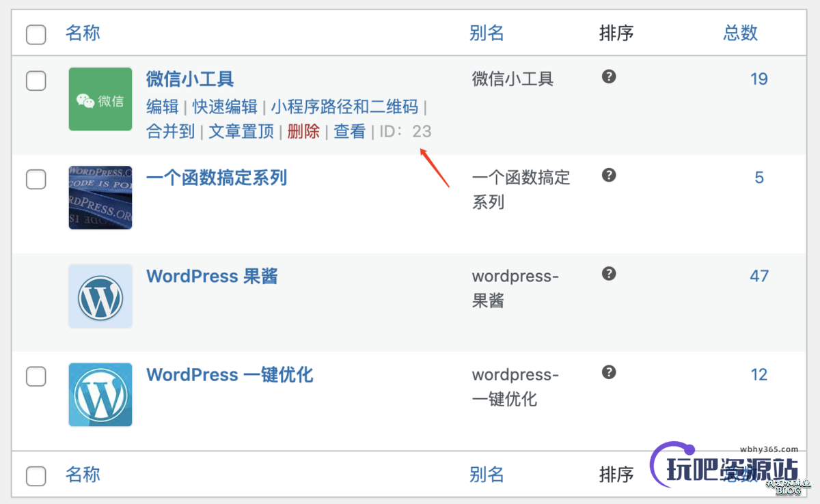820x504 pixels.
Task: Sort by 总数 column in header
Action: 741,33
